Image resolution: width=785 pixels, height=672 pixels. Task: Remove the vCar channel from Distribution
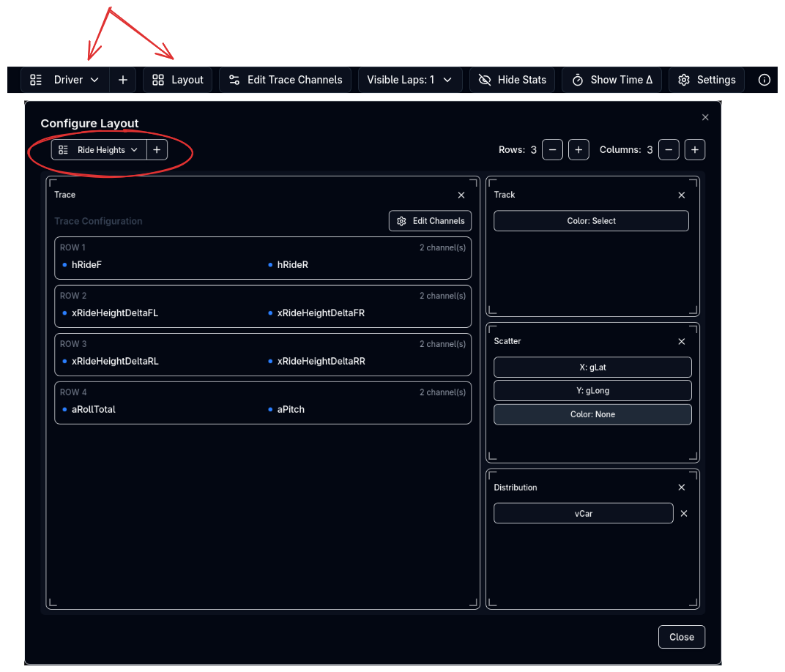pyautogui.click(x=683, y=513)
